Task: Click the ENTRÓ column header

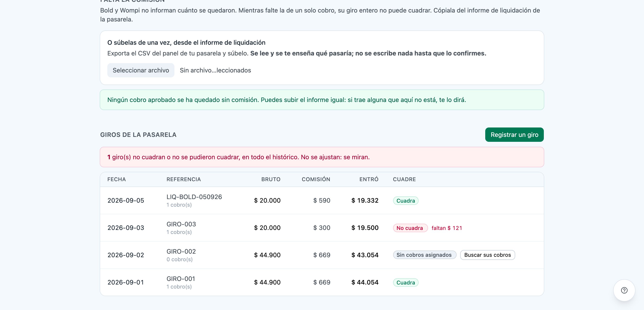Action: point(369,179)
